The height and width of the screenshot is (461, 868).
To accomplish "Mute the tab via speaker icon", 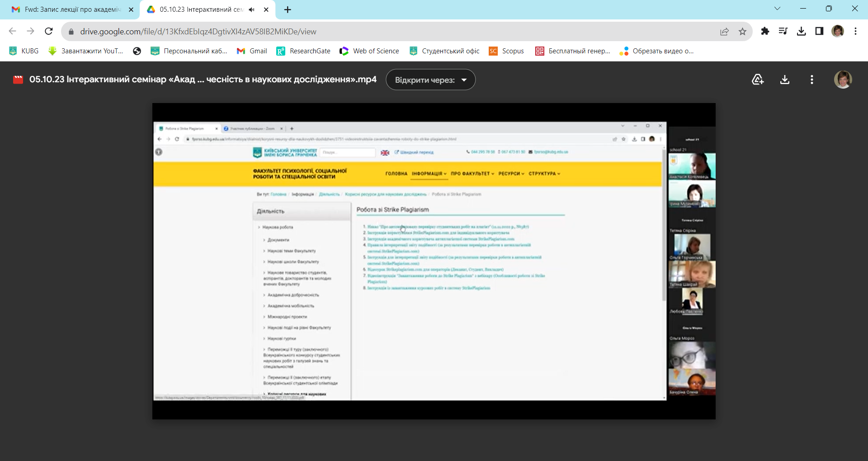I will (252, 9).
